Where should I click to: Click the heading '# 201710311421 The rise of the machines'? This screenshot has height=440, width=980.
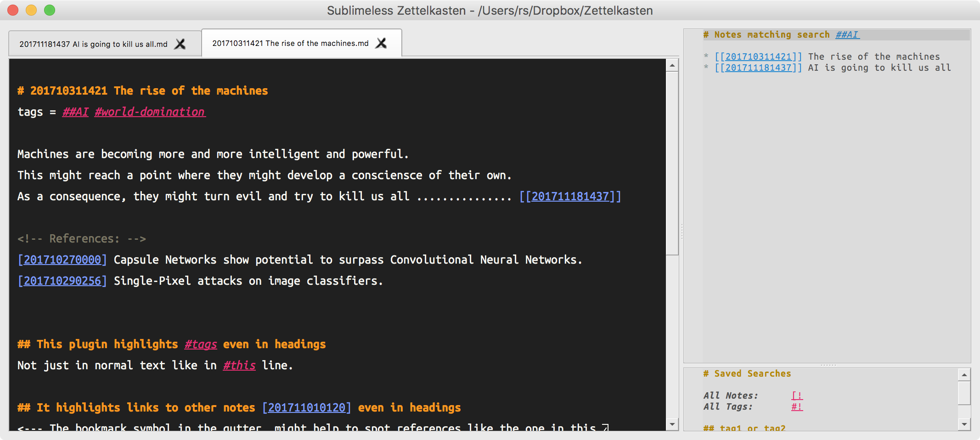tap(142, 90)
